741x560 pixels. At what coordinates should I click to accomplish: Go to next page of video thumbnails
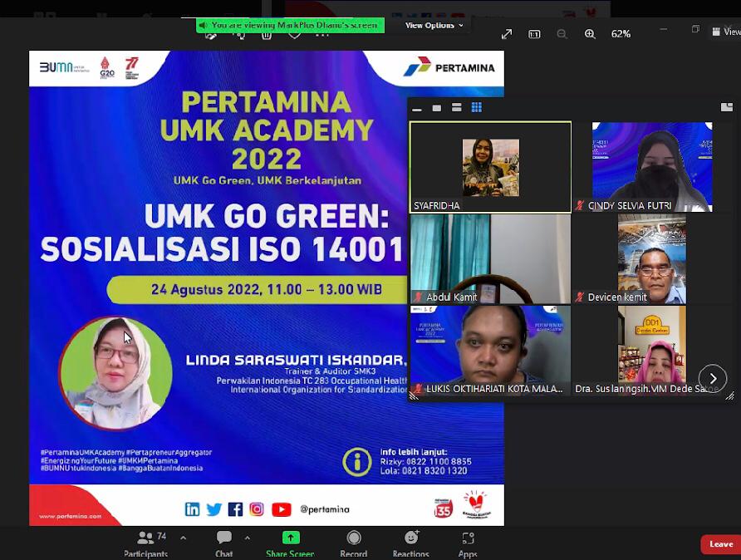[x=713, y=378]
